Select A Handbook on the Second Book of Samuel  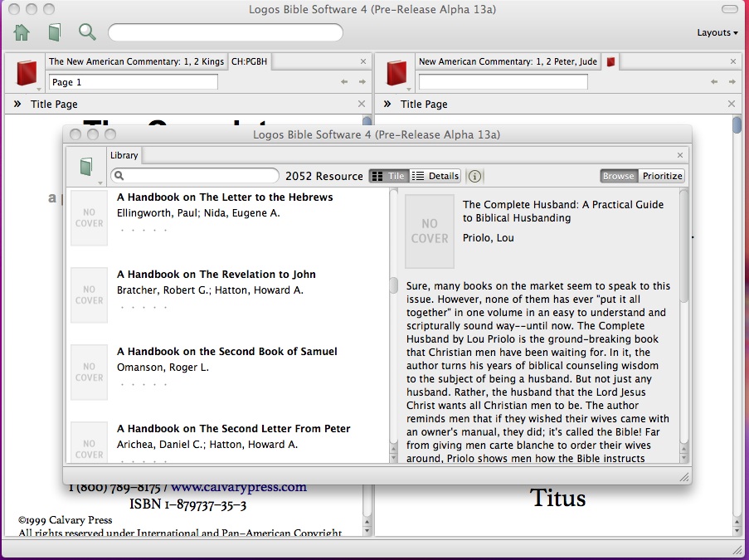pyautogui.click(x=227, y=351)
